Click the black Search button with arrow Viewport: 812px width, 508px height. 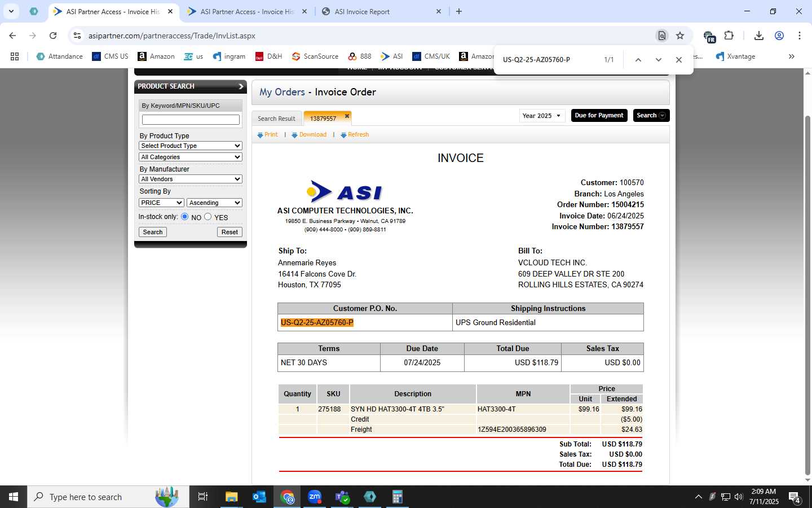(x=651, y=115)
